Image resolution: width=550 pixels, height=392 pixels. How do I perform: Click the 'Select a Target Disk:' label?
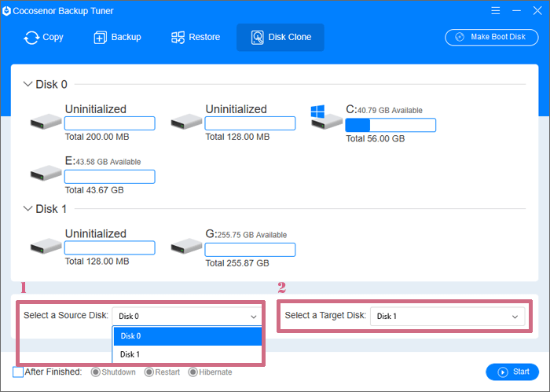pyautogui.click(x=325, y=315)
